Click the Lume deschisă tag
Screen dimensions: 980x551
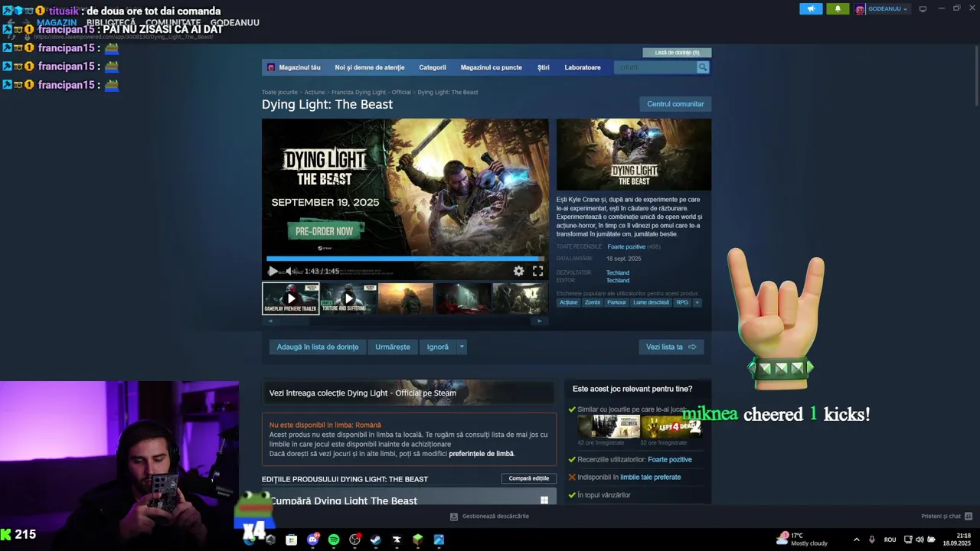click(x=651, y=302)
